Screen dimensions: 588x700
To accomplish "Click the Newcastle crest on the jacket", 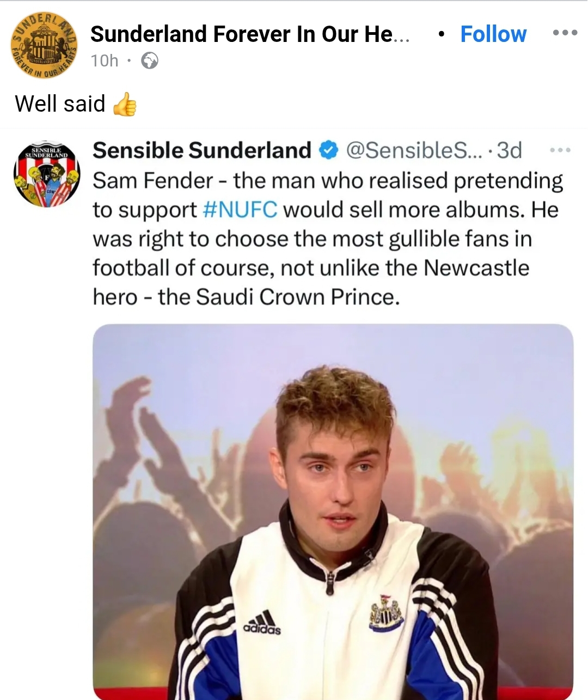I will (x=386, y=613).
